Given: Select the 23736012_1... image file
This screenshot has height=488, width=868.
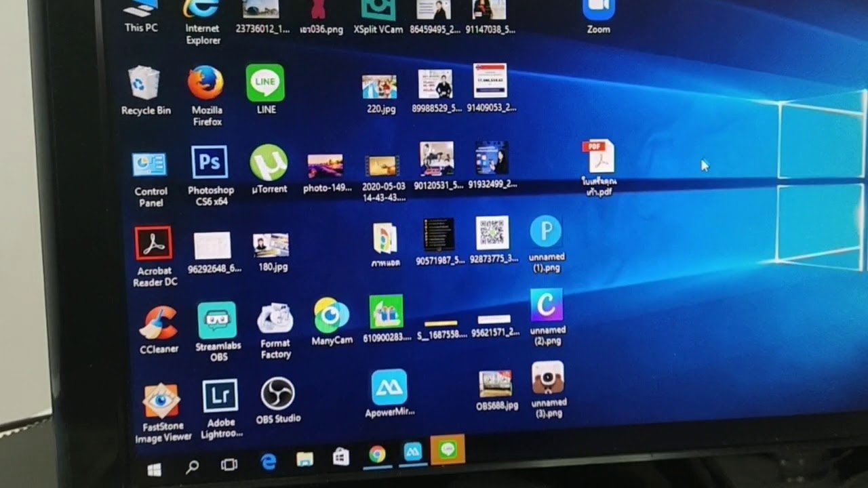Looking at the screenshot, I should click(261, 18).
